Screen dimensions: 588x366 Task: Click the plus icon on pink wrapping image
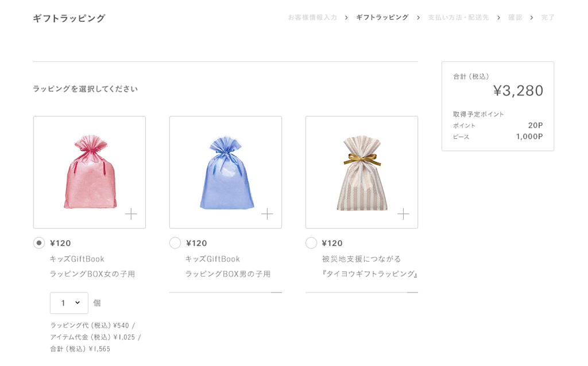(x=131, y=214)
